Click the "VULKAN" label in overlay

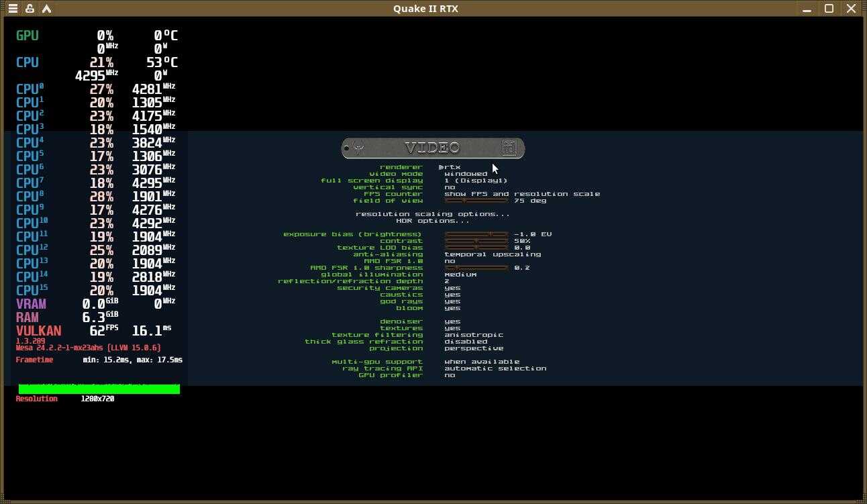38,331
